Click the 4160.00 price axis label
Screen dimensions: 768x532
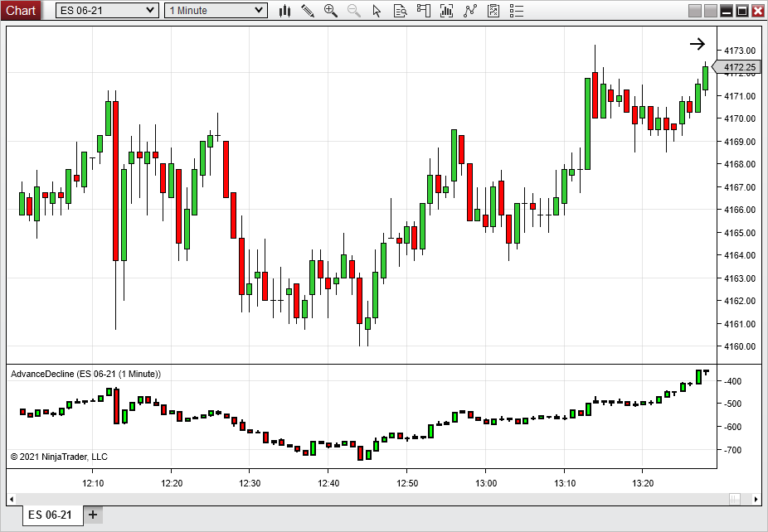click(x=740, y=346)
